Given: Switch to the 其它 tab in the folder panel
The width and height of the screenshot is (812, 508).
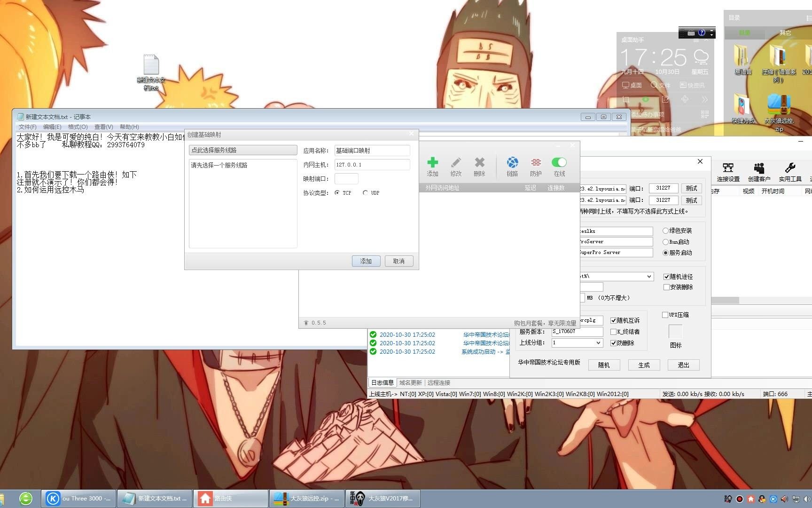Looking at the screenshot, I should (x=785, y=33).
